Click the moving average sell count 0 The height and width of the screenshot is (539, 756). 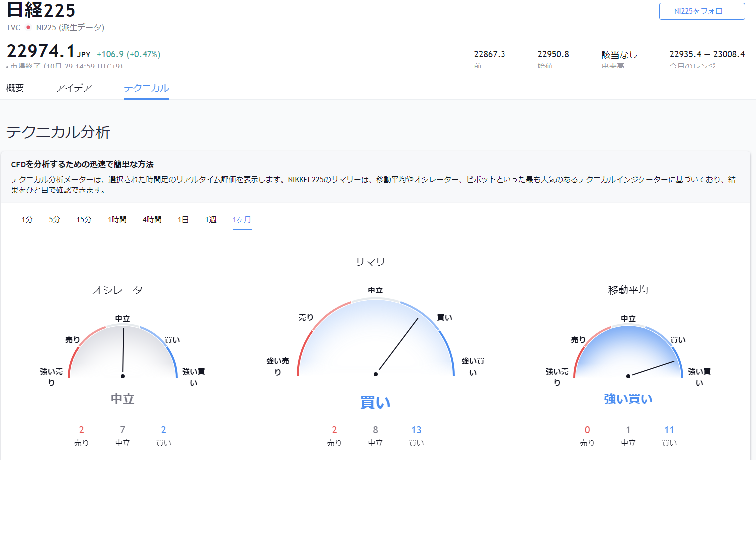tap(587, 430)
